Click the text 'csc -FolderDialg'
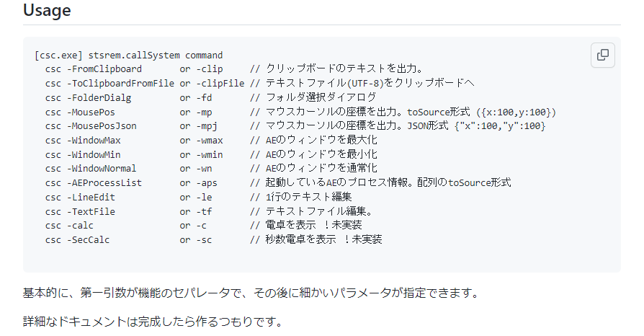The image size is (644, 336). pyautogui.click(x=89, y=98)
